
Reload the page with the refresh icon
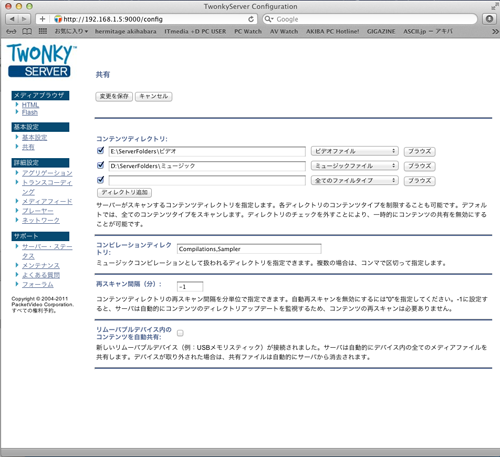click(x=251, y=19)
